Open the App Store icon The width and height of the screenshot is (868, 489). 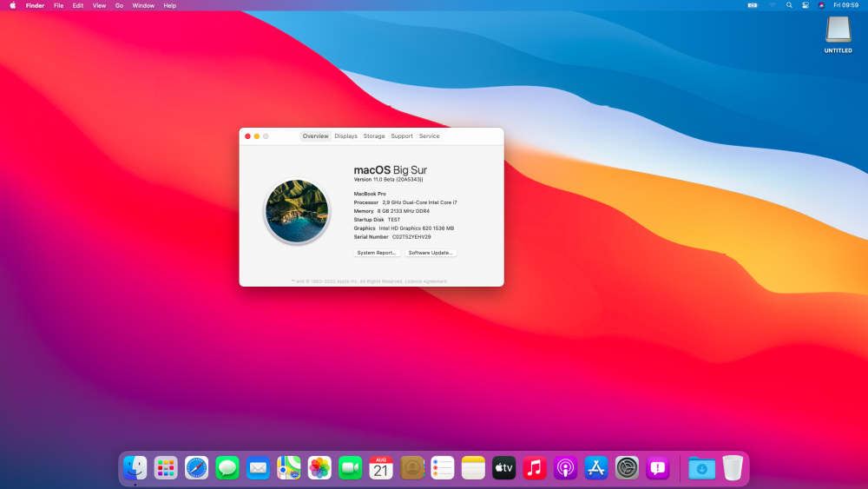[x=595, y=468]
